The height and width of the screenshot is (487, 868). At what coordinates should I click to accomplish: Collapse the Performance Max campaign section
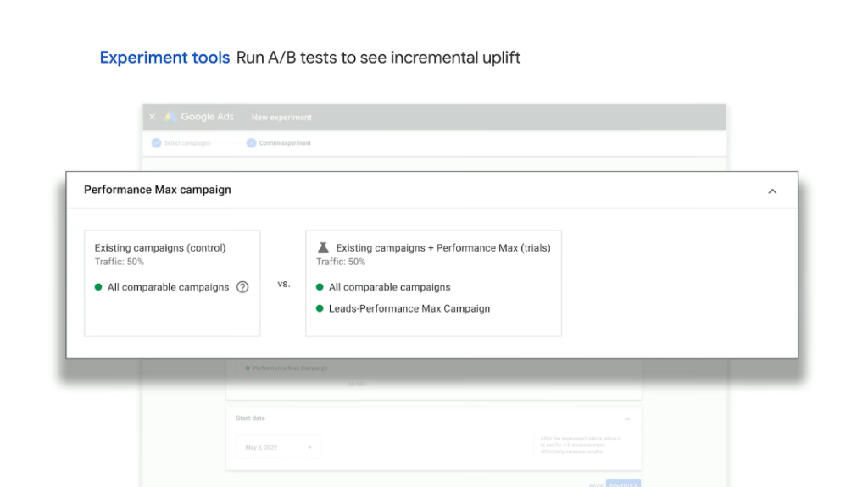tap(772, 191)
